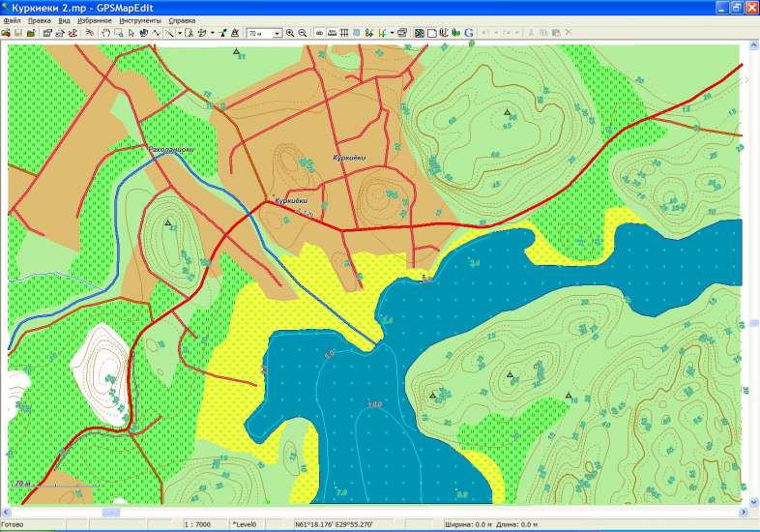This screenshot has width=760, height=532.
Task: Click the zoom in magnifier icon
Action: pos(290,33)
